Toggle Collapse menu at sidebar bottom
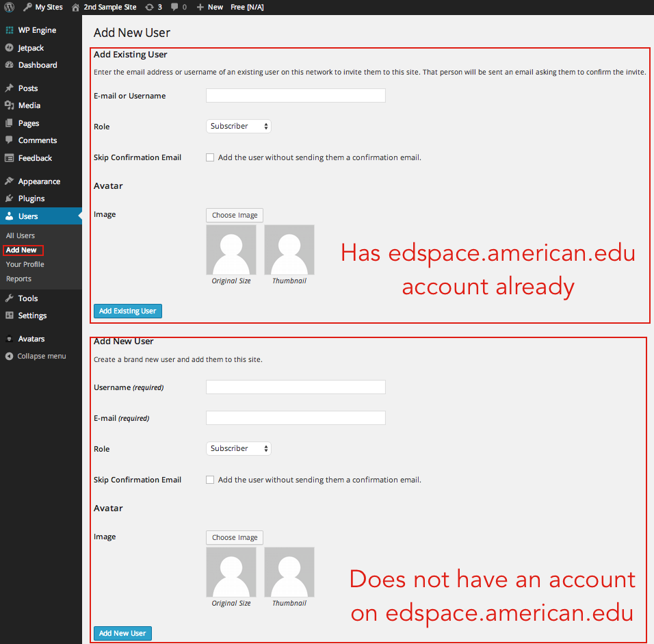The image size is (654, 644). point(34,355)
